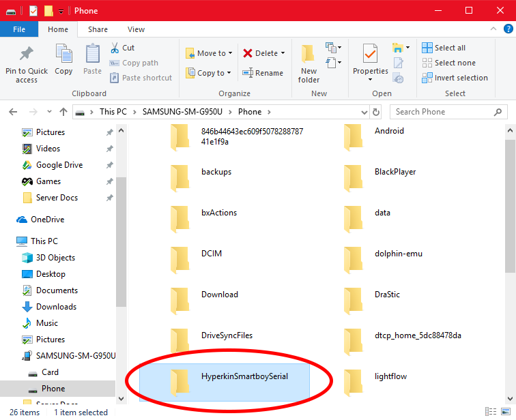Switch to details view in status bar

[490, 412]
